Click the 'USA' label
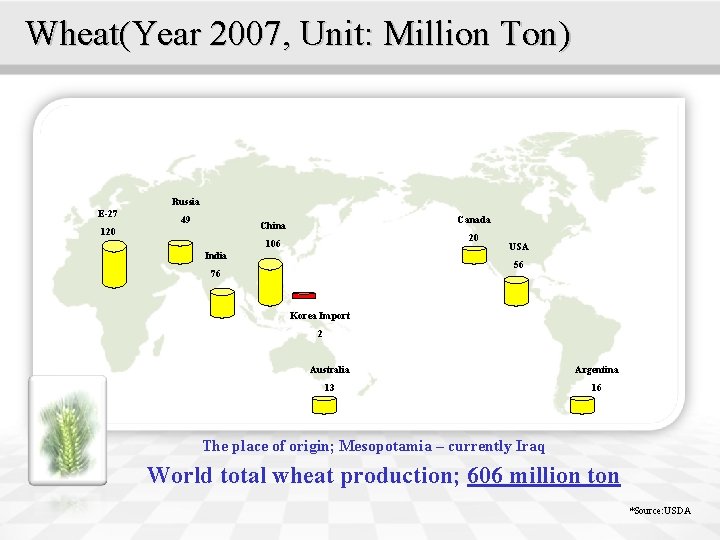720x540 pixels. 519,247
